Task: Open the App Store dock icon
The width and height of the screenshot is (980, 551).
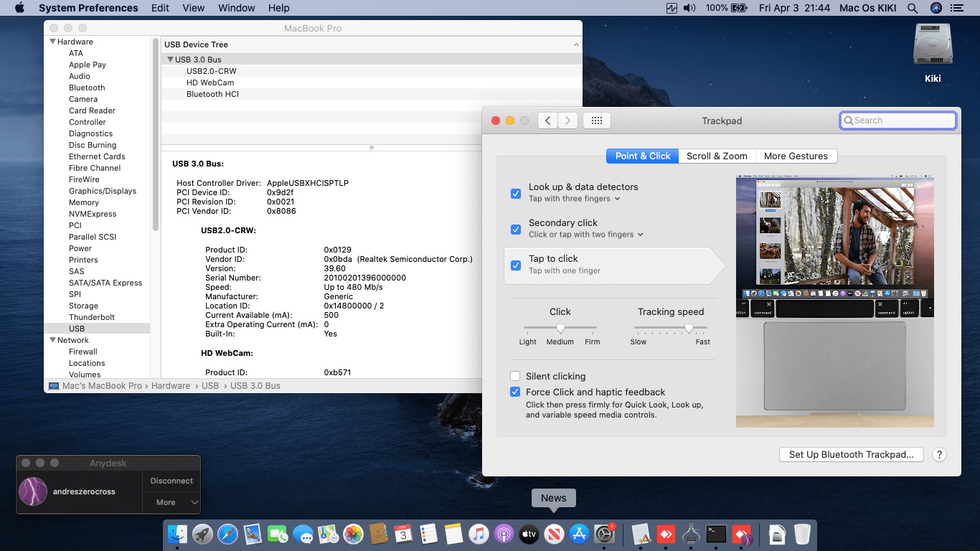Action: pyautogui.click(x=579, y=534)
